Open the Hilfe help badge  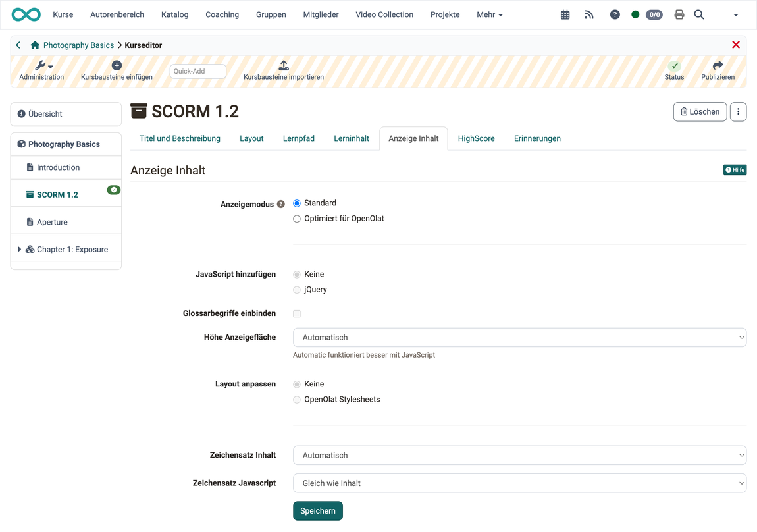735,170
